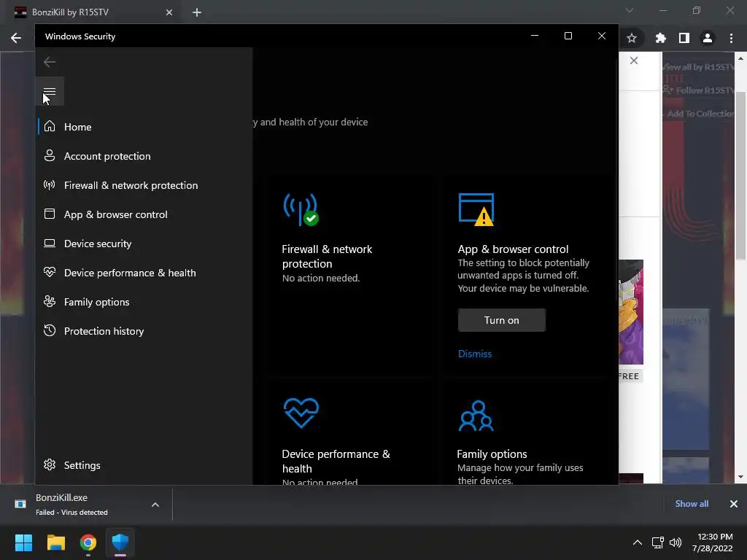
Task: Click Add To Collection on the webpage
Action: pyautogui.click(x=698, y=114)
